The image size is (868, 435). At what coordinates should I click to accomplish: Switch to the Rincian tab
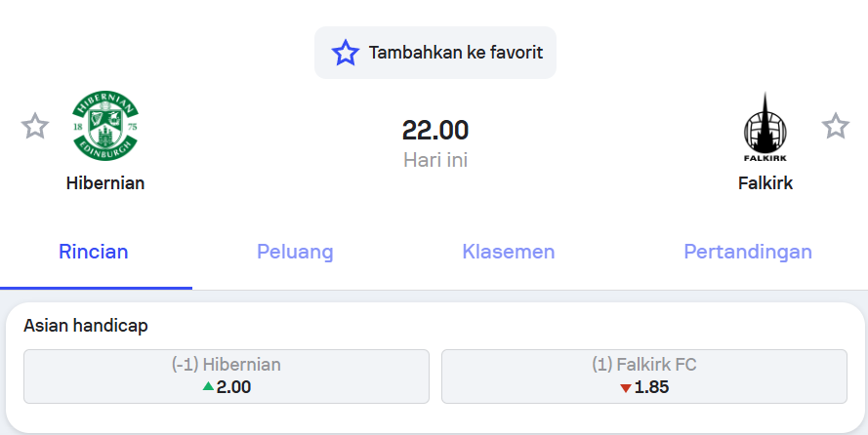click(x=94, y=252)
